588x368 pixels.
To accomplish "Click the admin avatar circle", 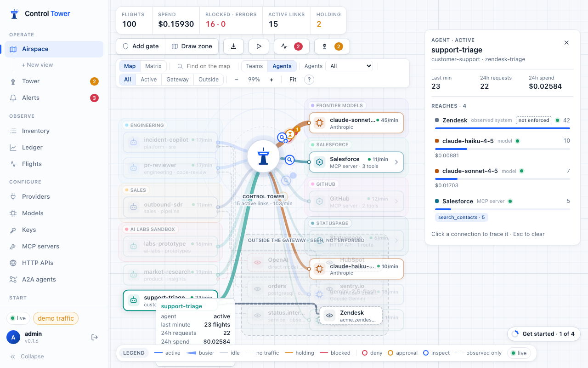I will [x=13, y=337].
